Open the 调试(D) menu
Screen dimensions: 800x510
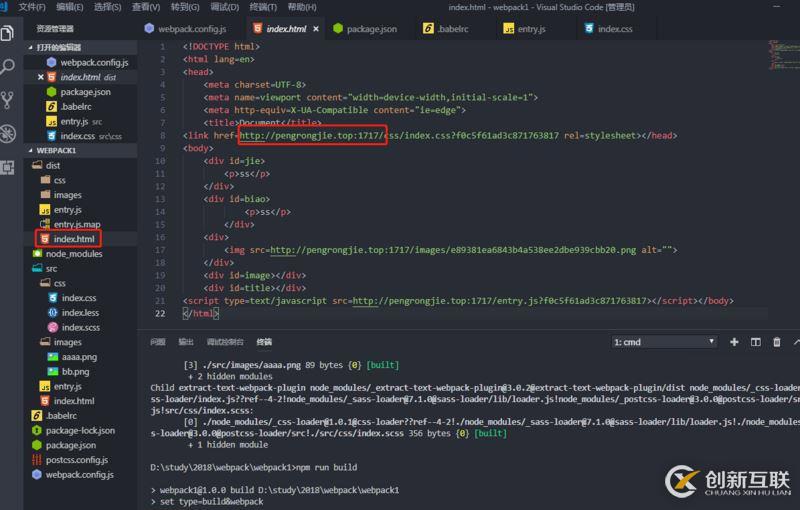[224, 7]
